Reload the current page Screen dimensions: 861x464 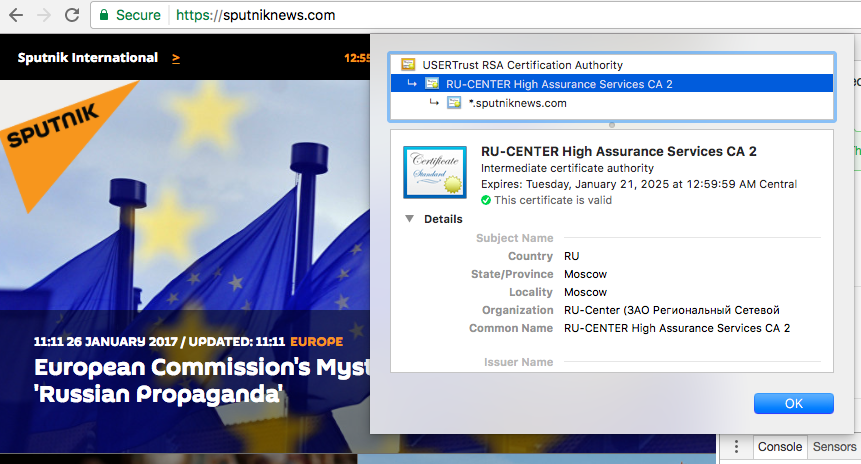coord(72,16)
